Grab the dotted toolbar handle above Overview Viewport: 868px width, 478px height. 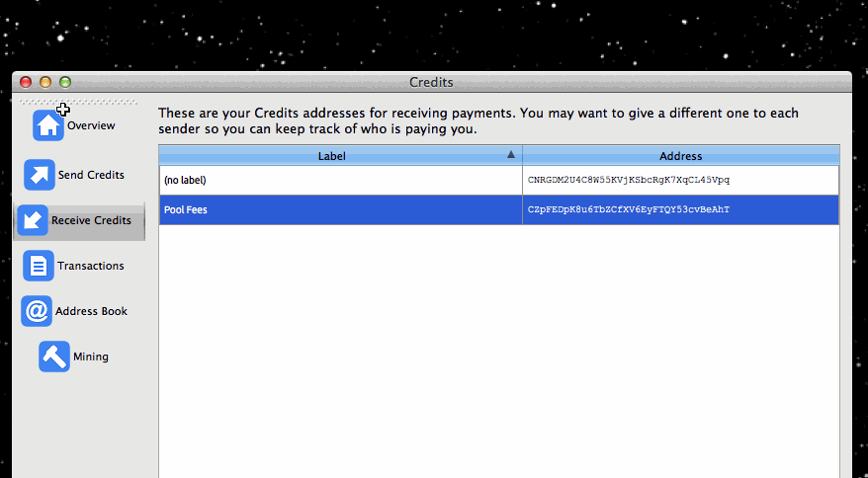[77, 102]
